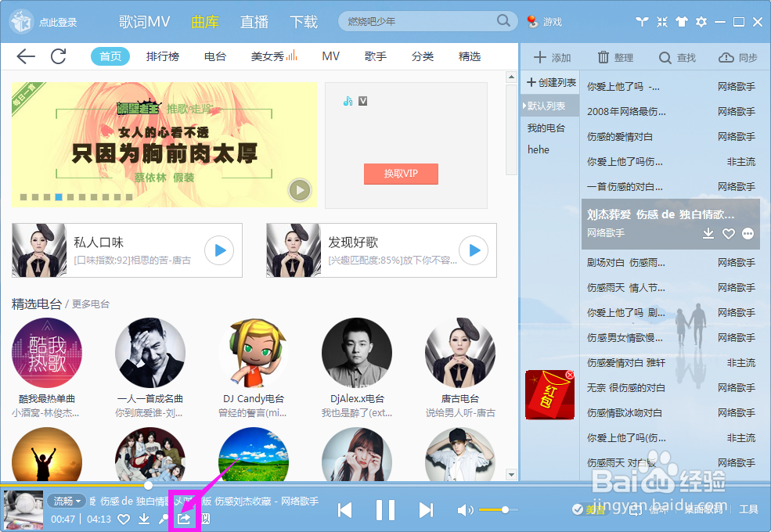Image resolution: width=771 pixels, height=532 pixels.
Task: Select the 精选 sub-tab
Action: [x=470, y=56]
